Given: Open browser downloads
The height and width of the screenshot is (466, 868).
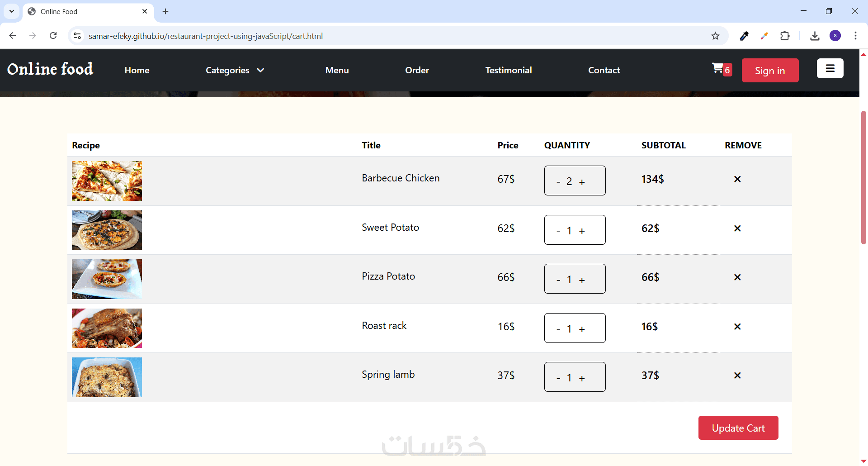Looking at the screenshot, I should coord(815,36).
